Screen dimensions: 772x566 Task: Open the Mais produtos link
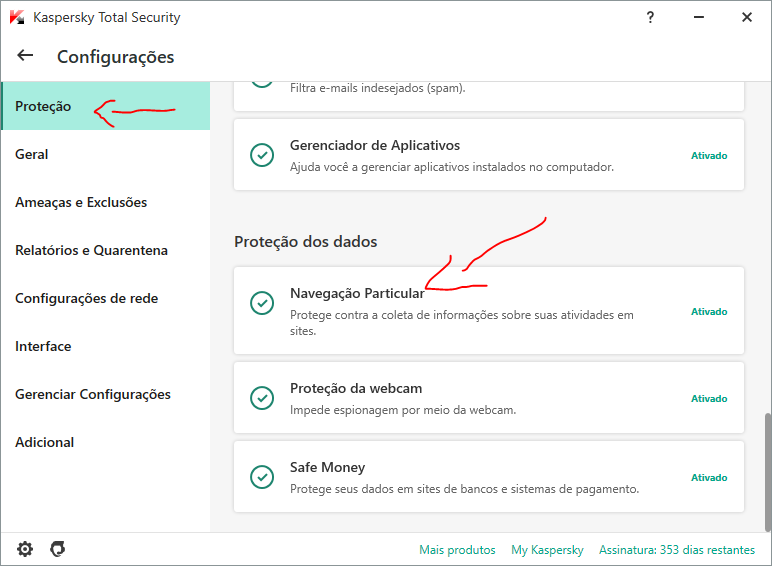point(457,550)
